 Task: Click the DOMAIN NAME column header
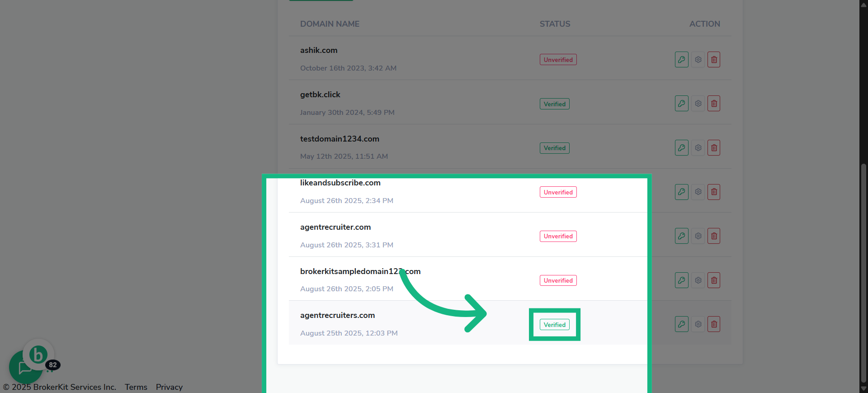[x=330, y=24]
